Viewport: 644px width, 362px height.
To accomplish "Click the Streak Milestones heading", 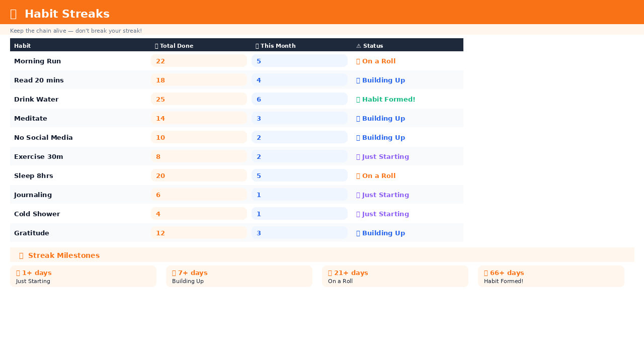I will click(x=64, y=255).
